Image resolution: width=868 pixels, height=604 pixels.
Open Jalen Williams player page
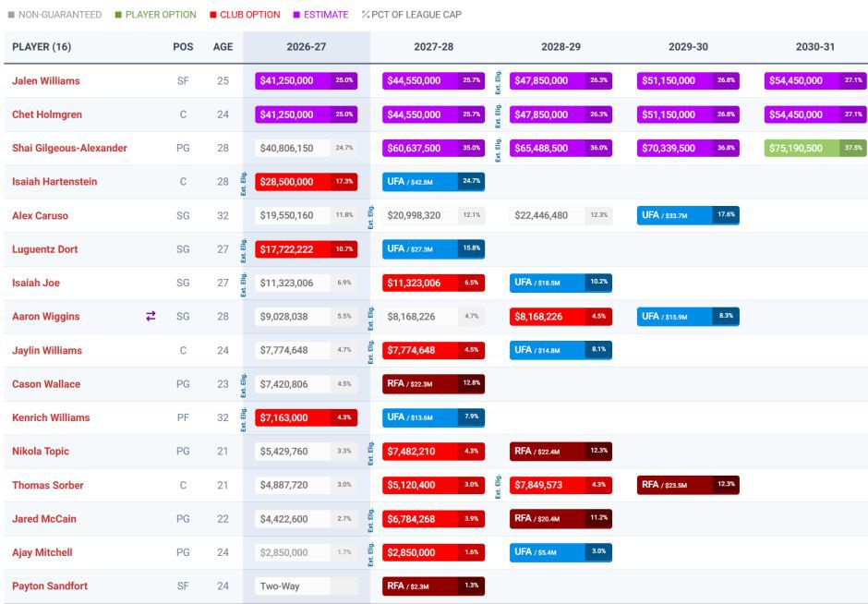(x=46, y=81)
